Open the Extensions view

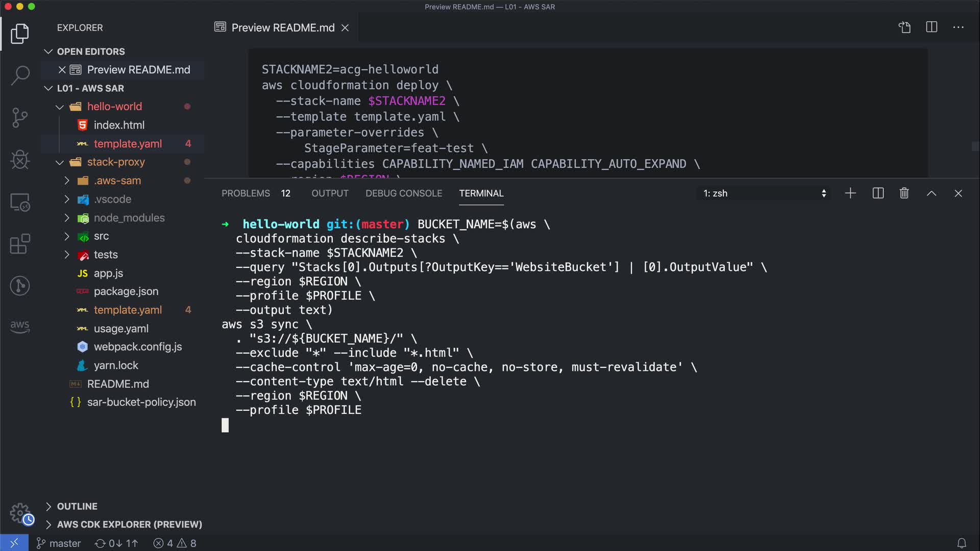click(20, 244)
